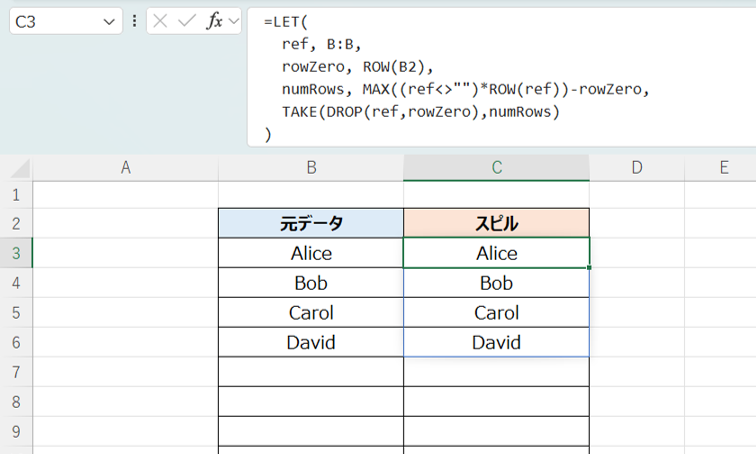Click the formula line rowZero, ROW(B2)
Image resolution: width=756 pixels, height=454 pixels.
point(357,67)
